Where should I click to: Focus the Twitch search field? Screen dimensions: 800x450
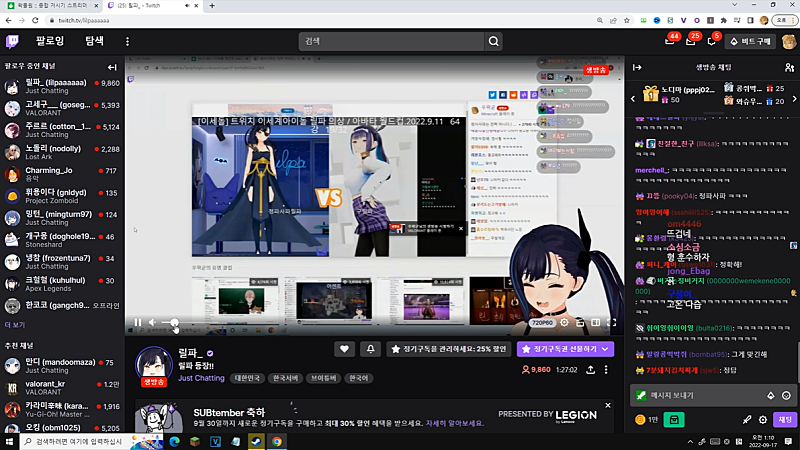391,41
